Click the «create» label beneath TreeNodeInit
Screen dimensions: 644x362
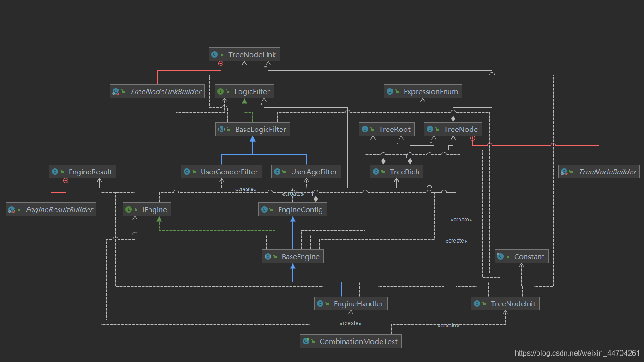[448, 326]
